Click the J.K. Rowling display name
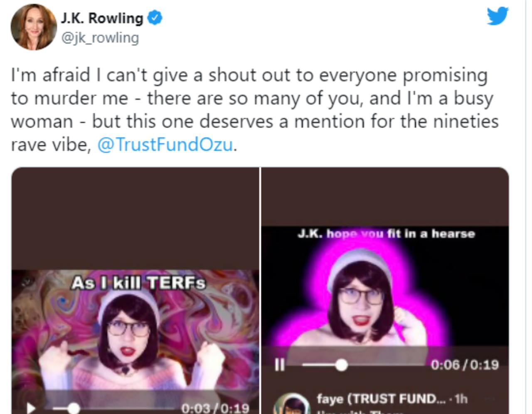This screenshot has height=414, width=532. point(102,18)
